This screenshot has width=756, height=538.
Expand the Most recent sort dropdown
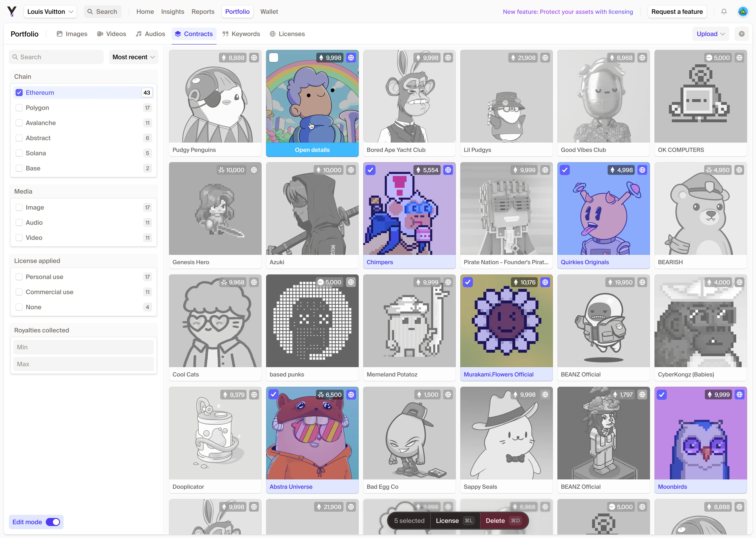[133, 57]
